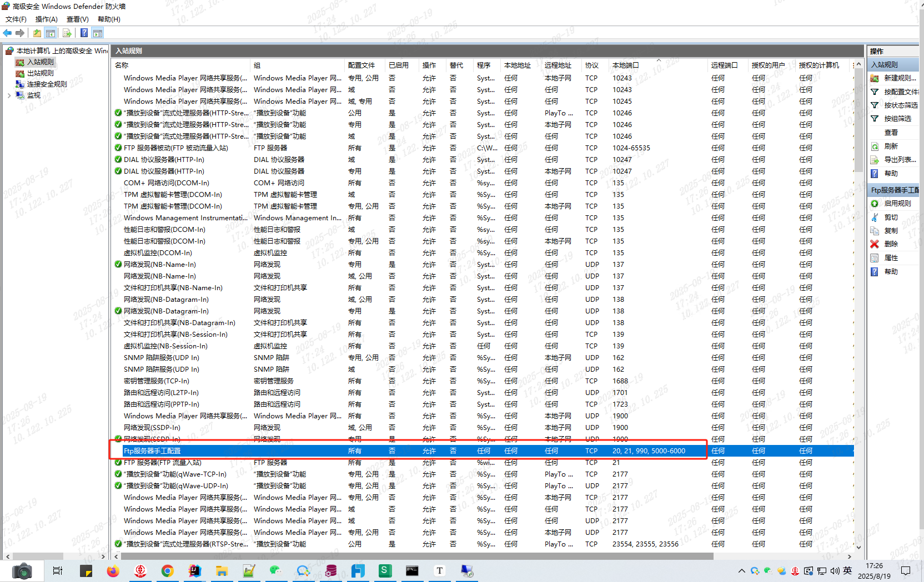Click 导出列表... in the actions pane
Viewport: 924px width, 582px height.
pyautogui.click(x=900, y=160)
